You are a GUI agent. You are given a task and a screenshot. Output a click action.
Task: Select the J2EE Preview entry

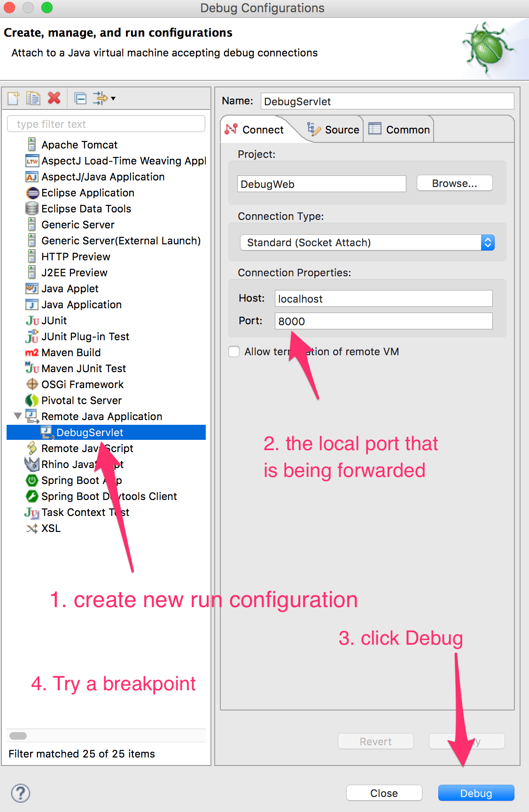(67, 273)
